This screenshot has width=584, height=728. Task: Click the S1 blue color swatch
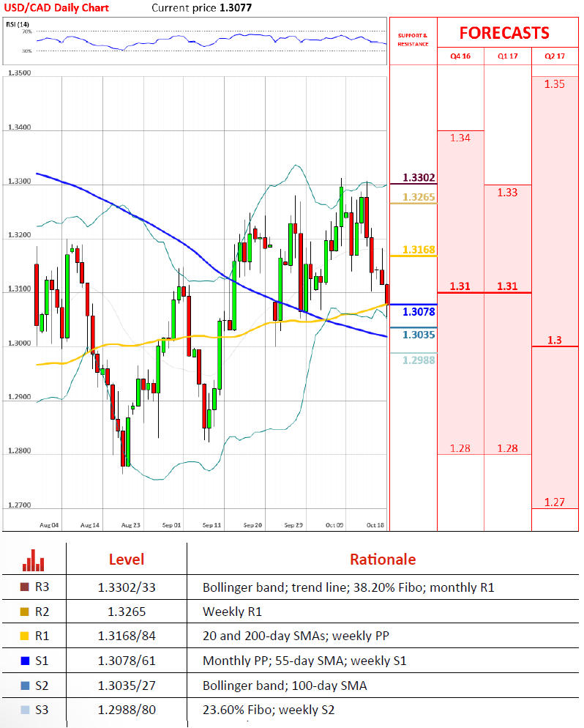pos(25,661)
